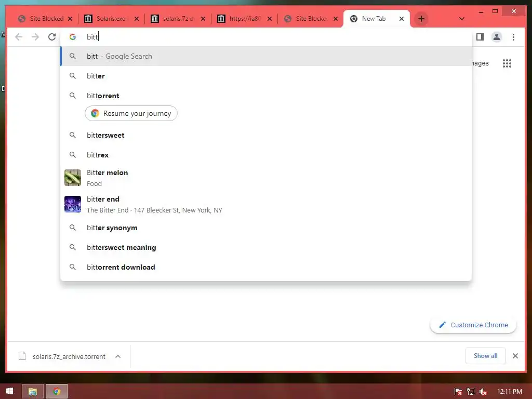
Task: Choose the 'bitter' suggestion
Action: pyautogui.click(x=266, y=76)
